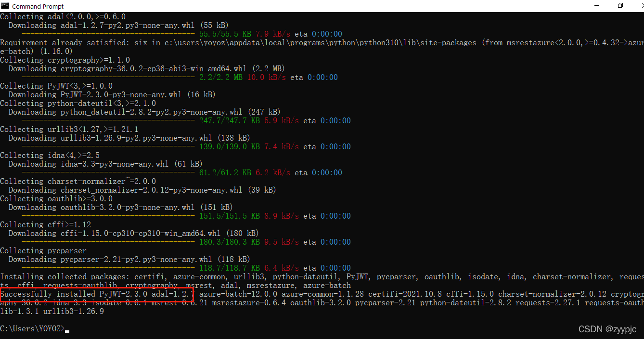Click the cryptography-36.0.2 wheel download line

[x=147, y=69]
